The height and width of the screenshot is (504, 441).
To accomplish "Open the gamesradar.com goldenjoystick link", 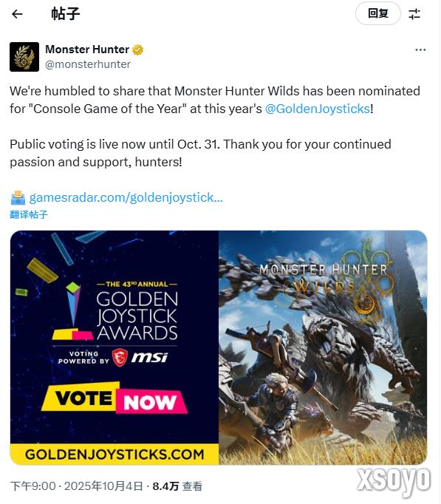I will [126, 197].
